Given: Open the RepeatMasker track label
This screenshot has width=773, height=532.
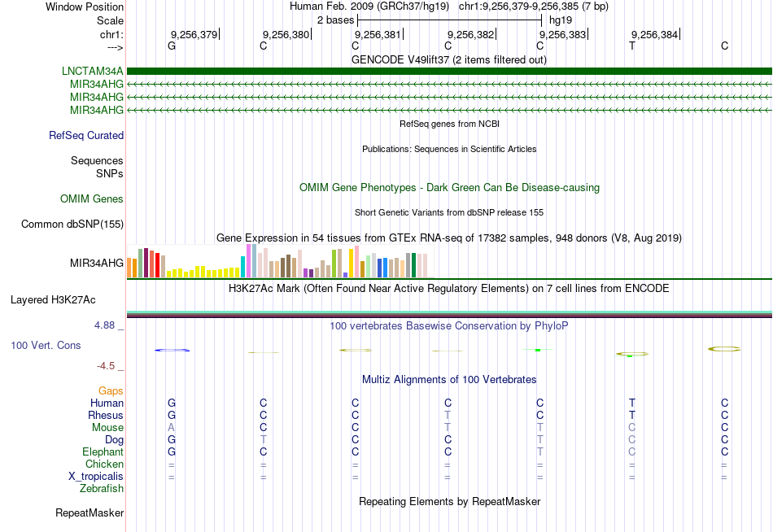Looking at the screenshot, I should click(x=90, y=512).
